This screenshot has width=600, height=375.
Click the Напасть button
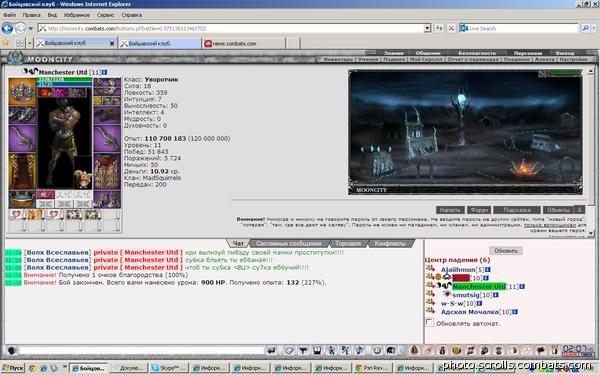click(x=450, y=210)
